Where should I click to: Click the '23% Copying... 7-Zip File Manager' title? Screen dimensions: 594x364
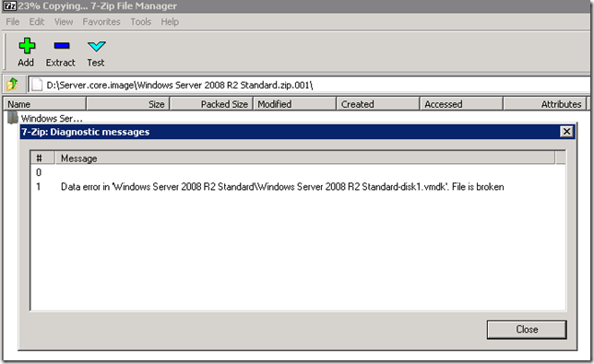98,6
